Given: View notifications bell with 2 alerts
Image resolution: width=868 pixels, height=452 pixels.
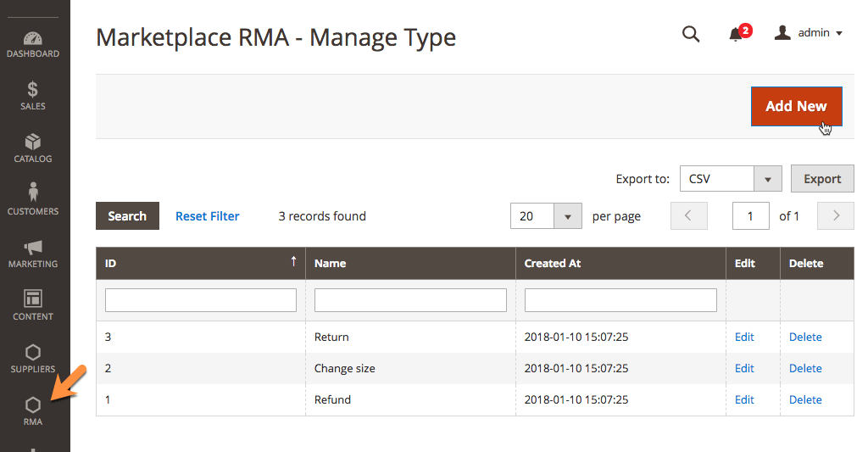Looking at the screenshot, I should point(736,34).
